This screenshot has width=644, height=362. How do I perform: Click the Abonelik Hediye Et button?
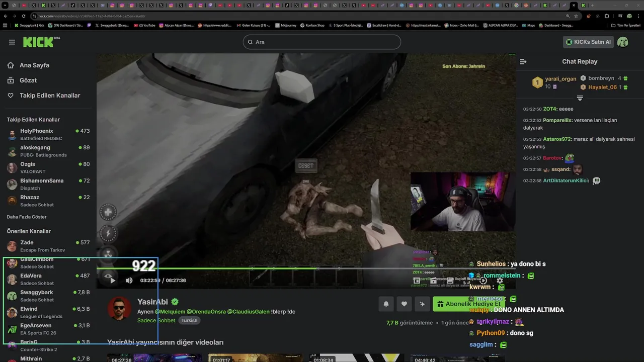coord(469,304)
